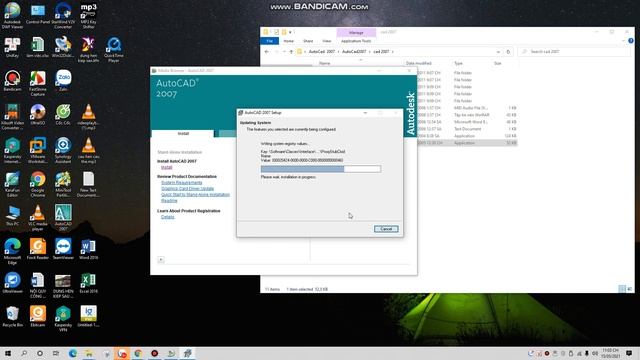Open AutoCAD 2007 desktop shortcut

click(x=63, y=218)
